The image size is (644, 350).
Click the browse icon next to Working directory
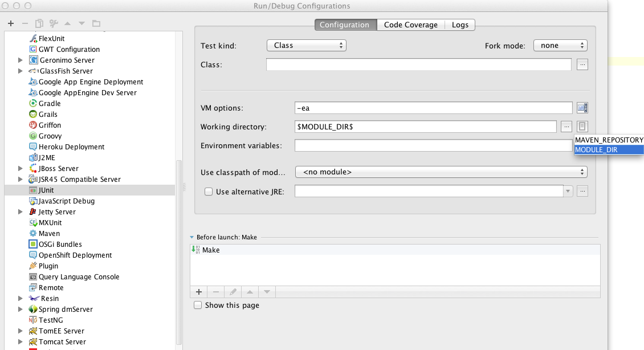(x=566, y=126)
